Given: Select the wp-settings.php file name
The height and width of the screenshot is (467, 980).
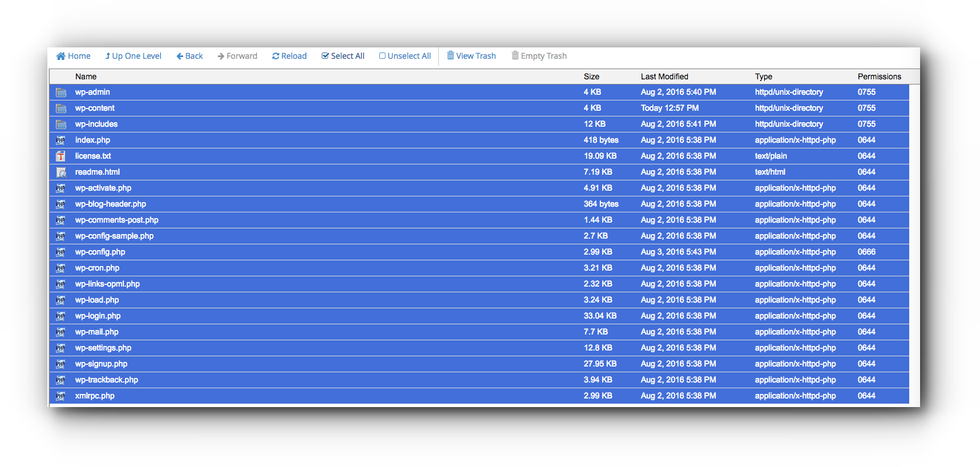Looking at the screenshot, I should [103, 348].
